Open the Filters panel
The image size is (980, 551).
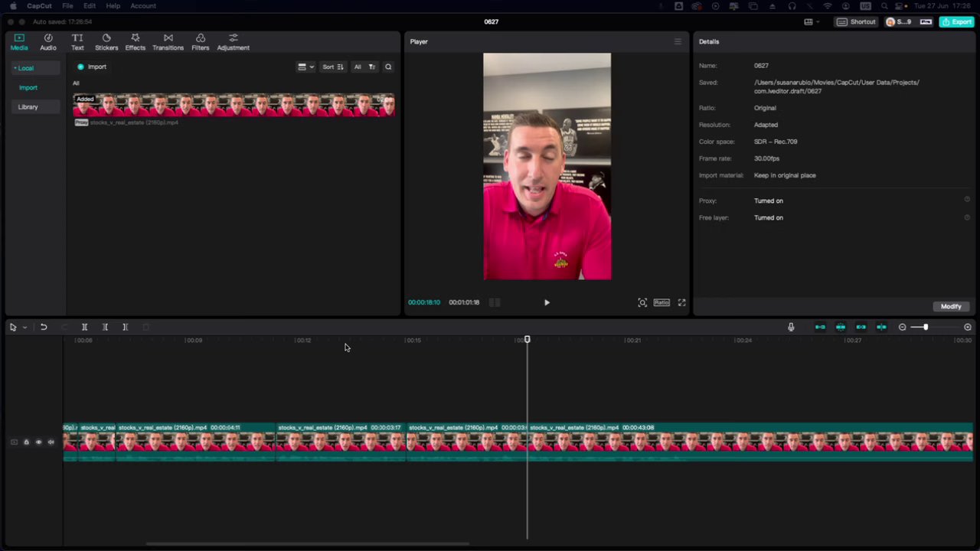(200, 42)
